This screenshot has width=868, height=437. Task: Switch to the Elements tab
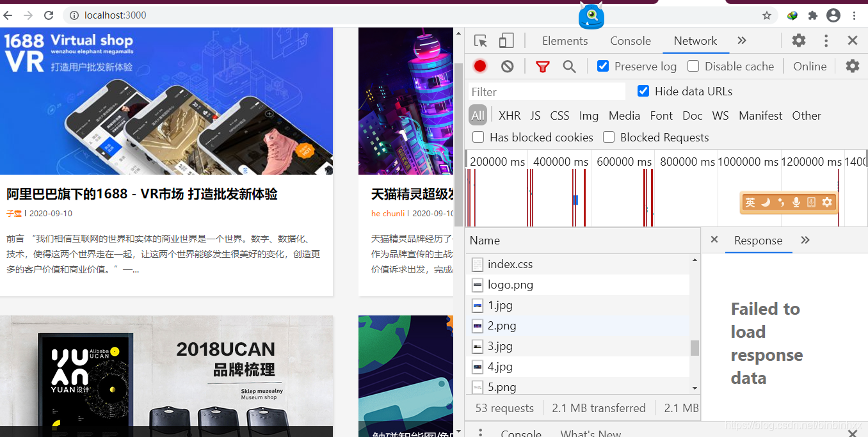click(565, 41)
